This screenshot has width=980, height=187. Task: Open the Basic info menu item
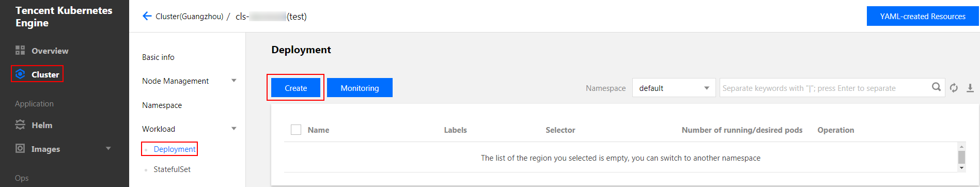tap(158, 57)
